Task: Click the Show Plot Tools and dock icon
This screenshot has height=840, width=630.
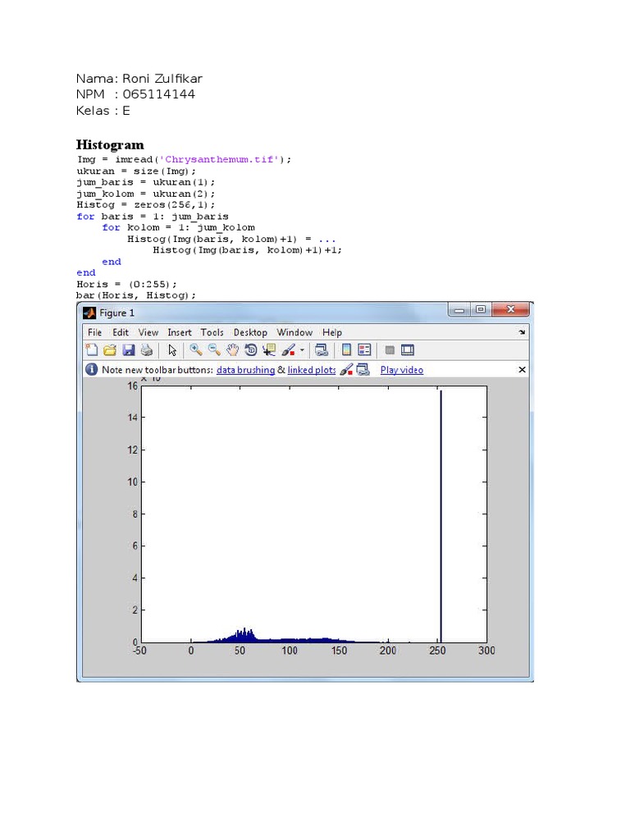Action: pyautogui.click(x=408, y=349)
